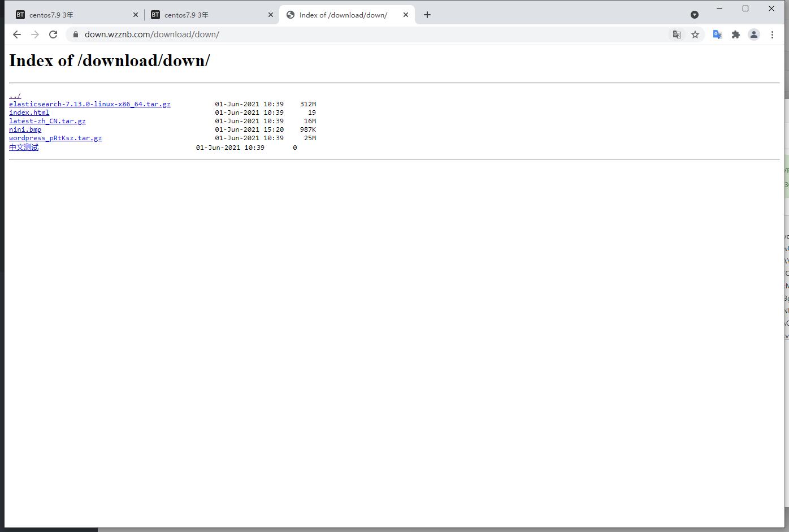Close the Index of /download/down/ tab

405,15
